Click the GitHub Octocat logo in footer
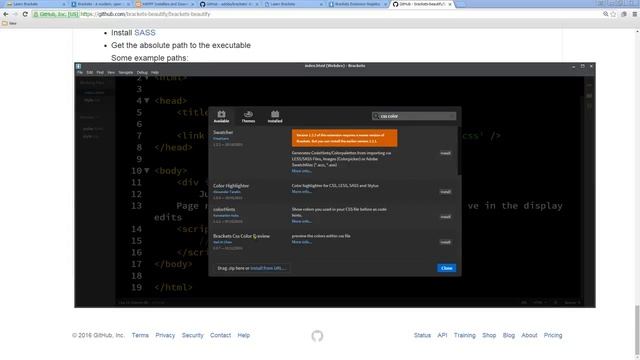Viewport: 640px width, 360px height. [x=317, y=336]
